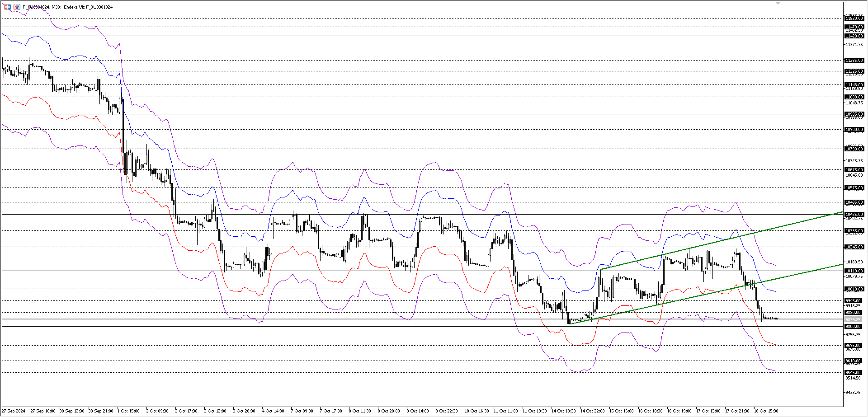Image resolution: width=868 pixels, height=417 pixels.
Task: Select the 10675.00 price level label
Action: tap(854, 169)
